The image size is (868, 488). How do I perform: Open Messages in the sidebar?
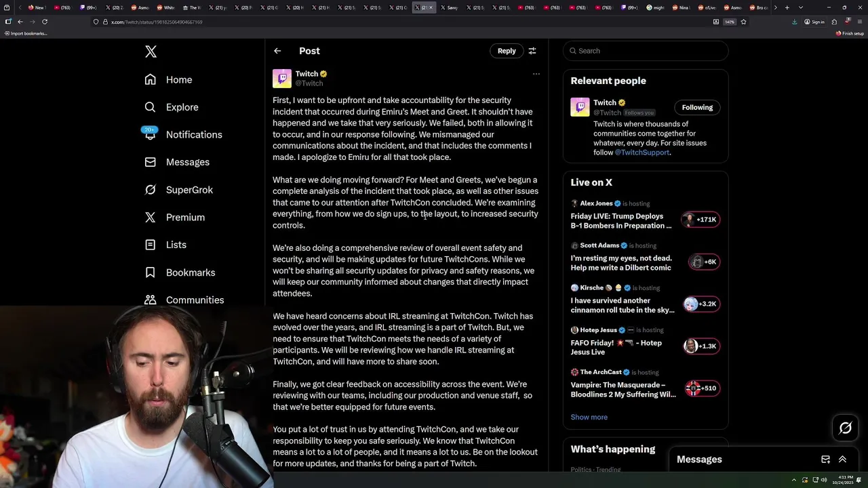pyautogui.click(x=177, y=162)
